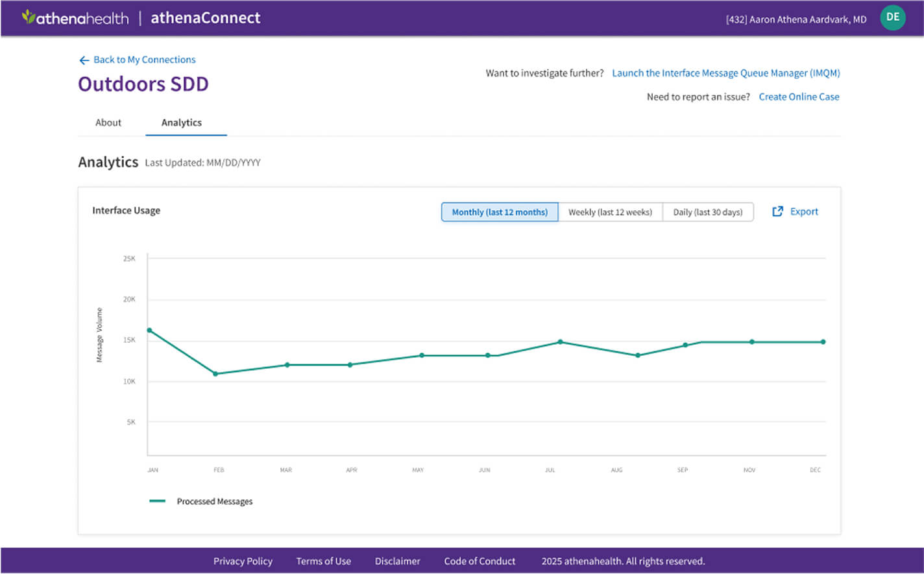The width and height of the screenshot is (924, 574).
Task: Click the 20K y-axis label
Action: point(130,299)
